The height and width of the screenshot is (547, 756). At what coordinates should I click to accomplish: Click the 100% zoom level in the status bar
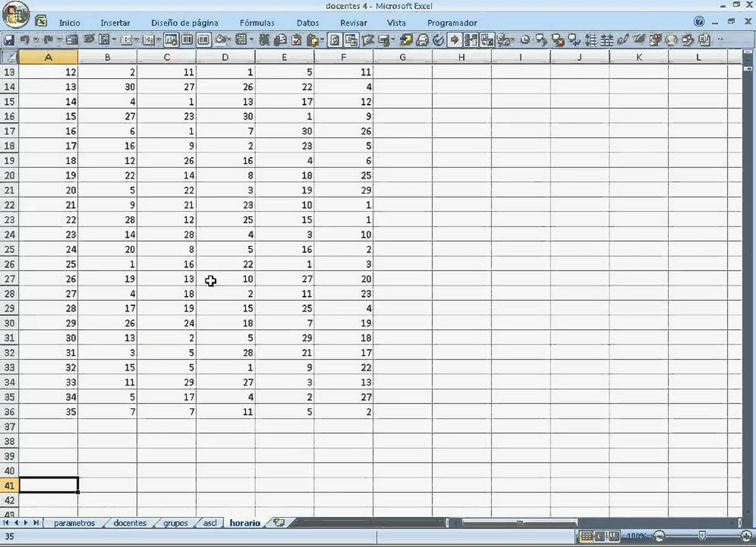point(637,536)
